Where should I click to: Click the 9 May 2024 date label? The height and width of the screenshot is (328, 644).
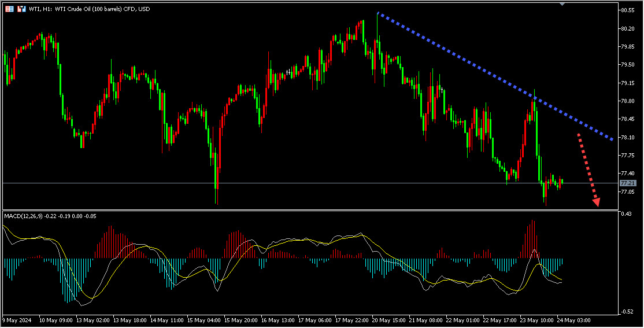(17, 320)
